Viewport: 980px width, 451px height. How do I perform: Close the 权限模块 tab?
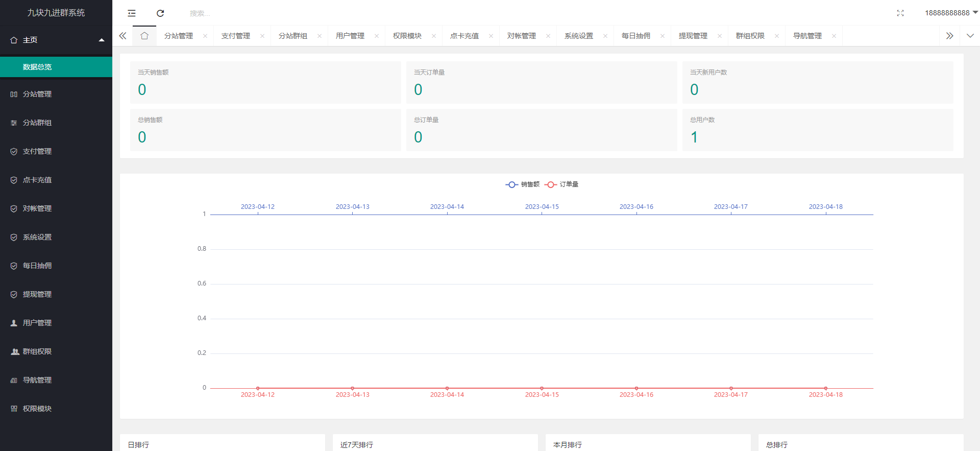[434, 36]
